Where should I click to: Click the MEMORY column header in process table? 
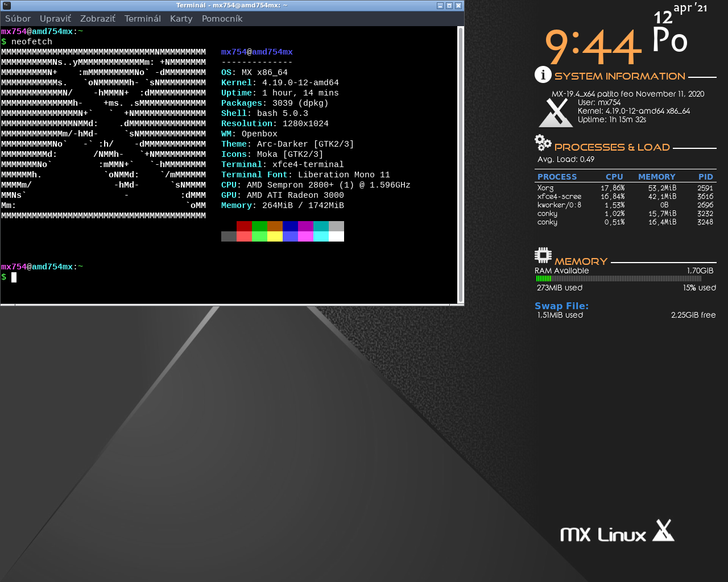point(656,177)
